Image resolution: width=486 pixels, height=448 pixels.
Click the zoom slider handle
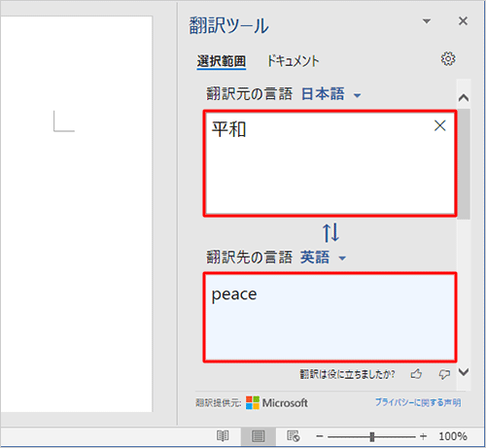pos(372,436)
